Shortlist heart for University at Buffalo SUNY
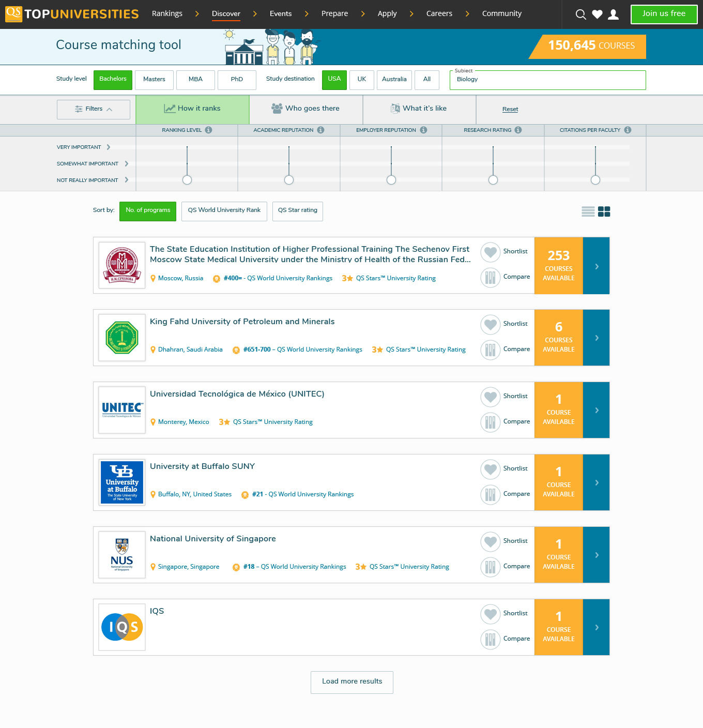The height and width of the screenshot is (728, 703). (491, 469)
